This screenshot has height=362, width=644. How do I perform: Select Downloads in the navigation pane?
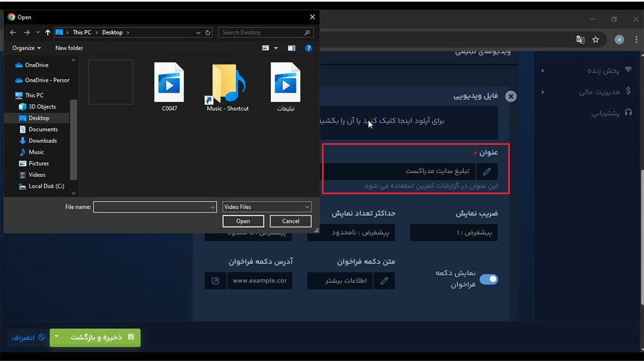(42, 141)
